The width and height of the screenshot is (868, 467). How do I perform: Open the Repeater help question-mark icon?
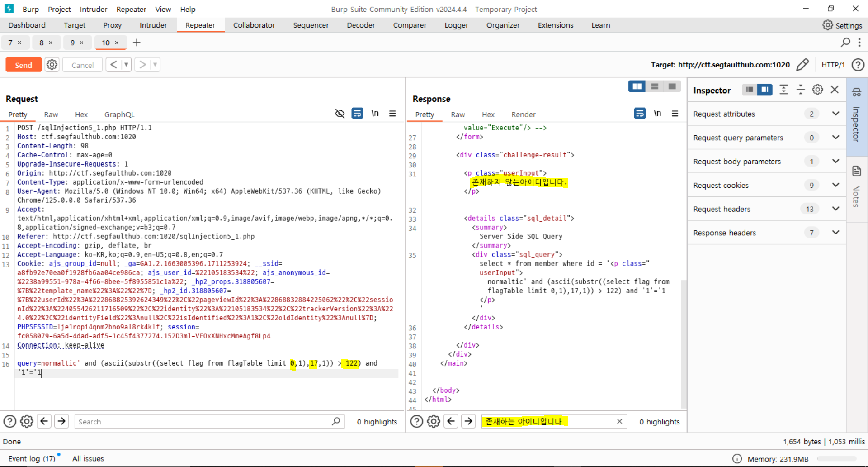(x=858, y=65)
